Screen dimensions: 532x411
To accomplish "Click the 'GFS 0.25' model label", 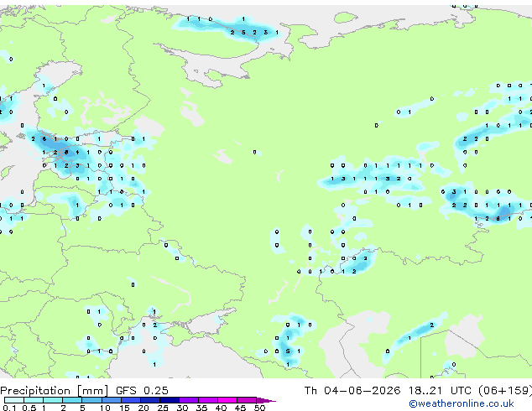I will point(142,391).
